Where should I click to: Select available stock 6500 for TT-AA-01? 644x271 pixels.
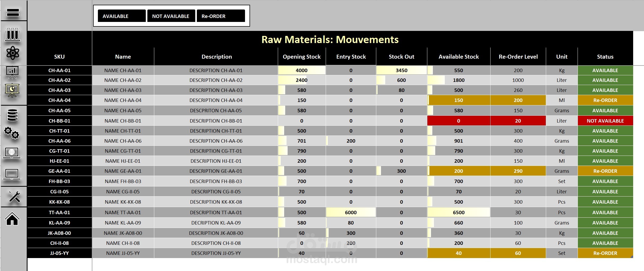click(459, 212)
